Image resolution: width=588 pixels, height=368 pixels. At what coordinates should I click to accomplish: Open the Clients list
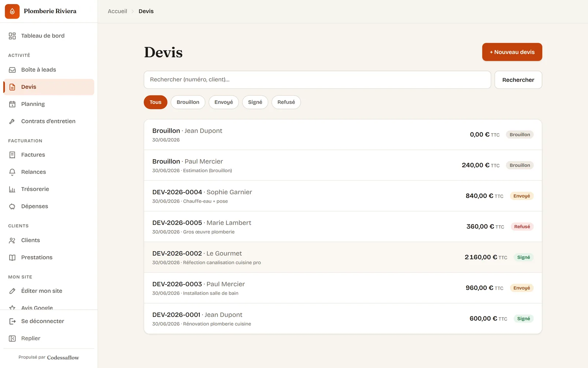(49, 240)
